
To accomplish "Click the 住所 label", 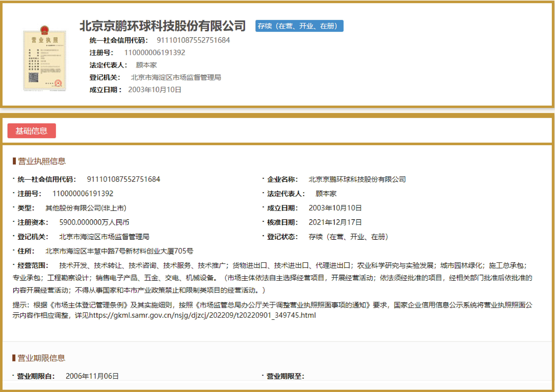I will tap(26, 251).
